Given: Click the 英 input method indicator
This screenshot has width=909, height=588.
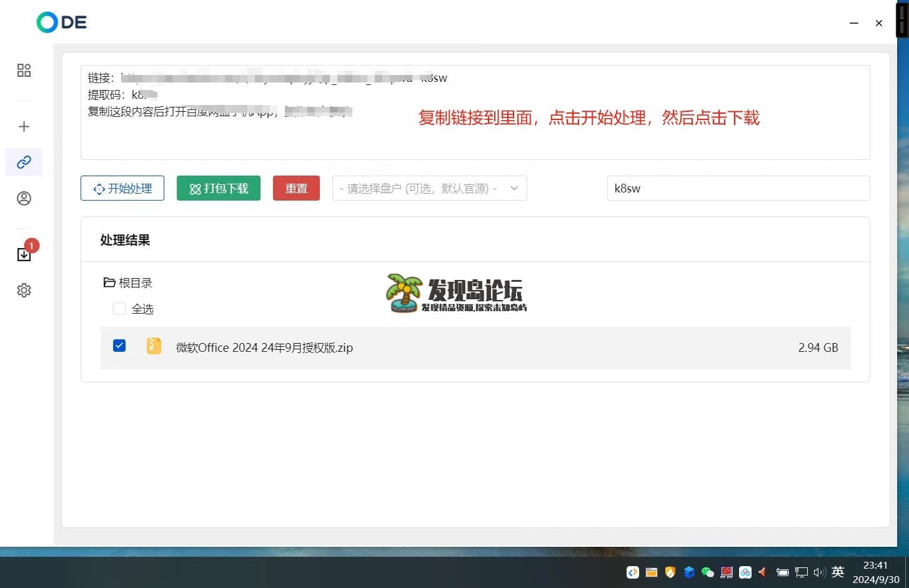Looking at the screenshot, I should pos(838,572).
